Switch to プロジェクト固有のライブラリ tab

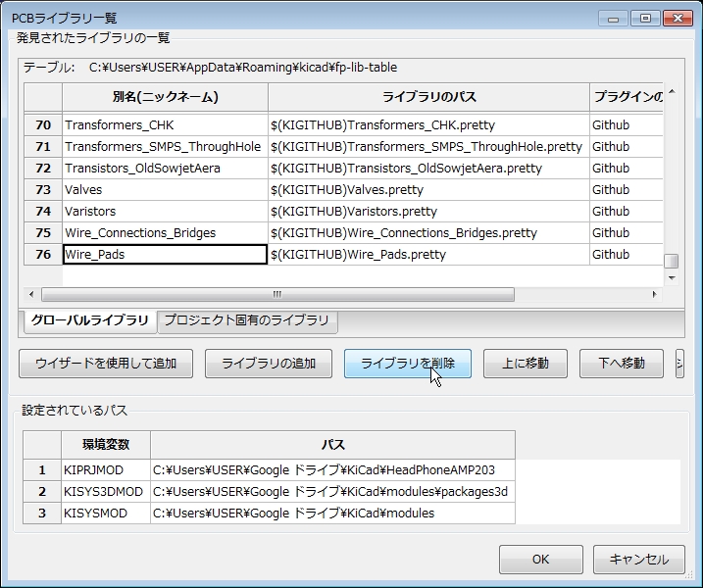[x=247, y=320]
